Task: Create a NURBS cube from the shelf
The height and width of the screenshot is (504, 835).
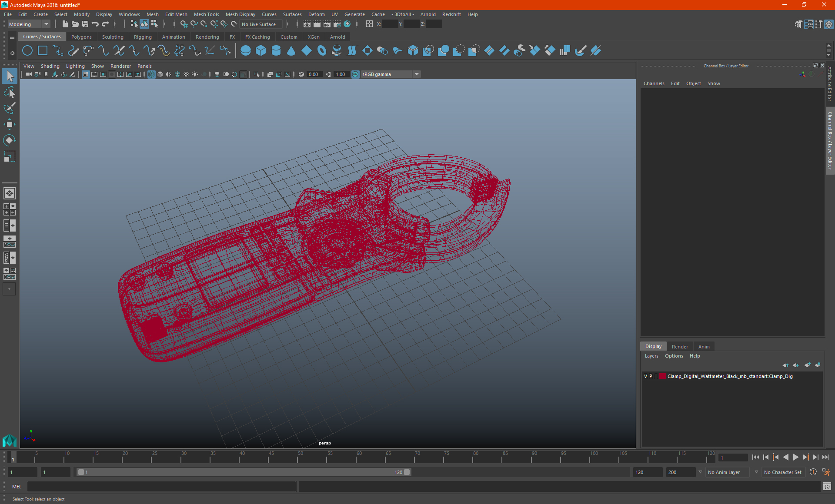Action: tap(261, 51)
